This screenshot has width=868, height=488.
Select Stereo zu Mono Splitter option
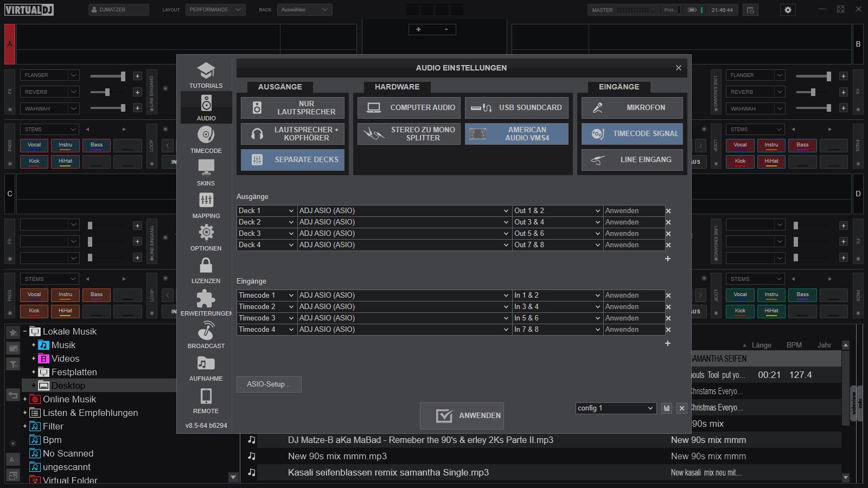(x=409, y=133)
